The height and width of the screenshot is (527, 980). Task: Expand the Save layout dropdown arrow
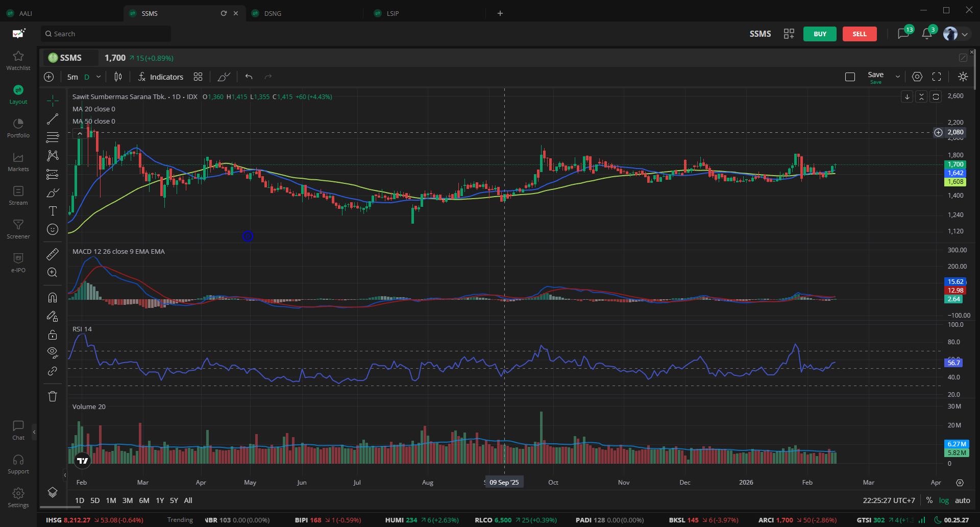[x=898, y=77]
